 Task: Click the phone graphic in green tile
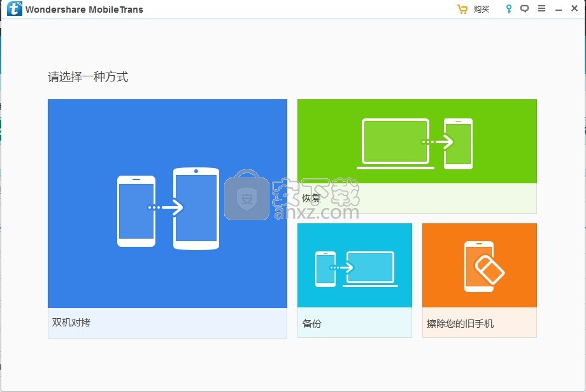pyautogui.click(x=458, y=144)
